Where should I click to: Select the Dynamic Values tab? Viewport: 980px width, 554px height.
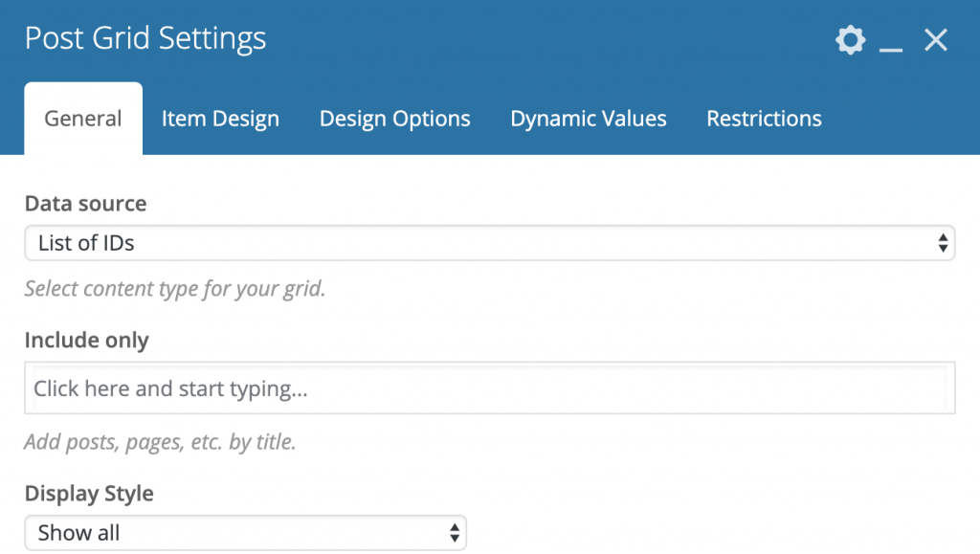589,119
